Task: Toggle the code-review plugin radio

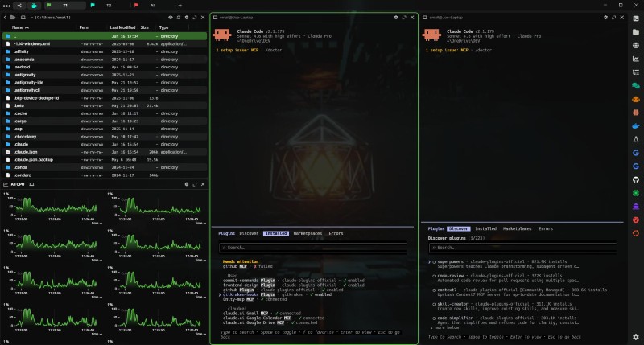Action: click(434, 276)
